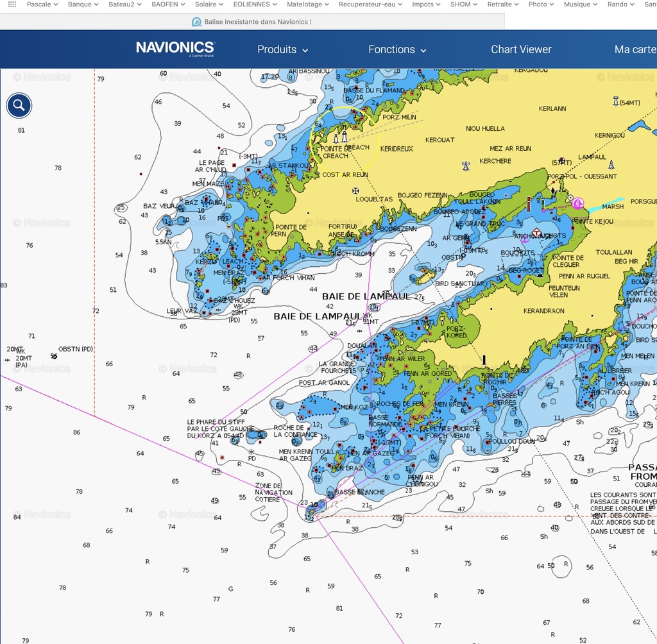Expand the BAOFEN bookmark folder

pos(169,4)
